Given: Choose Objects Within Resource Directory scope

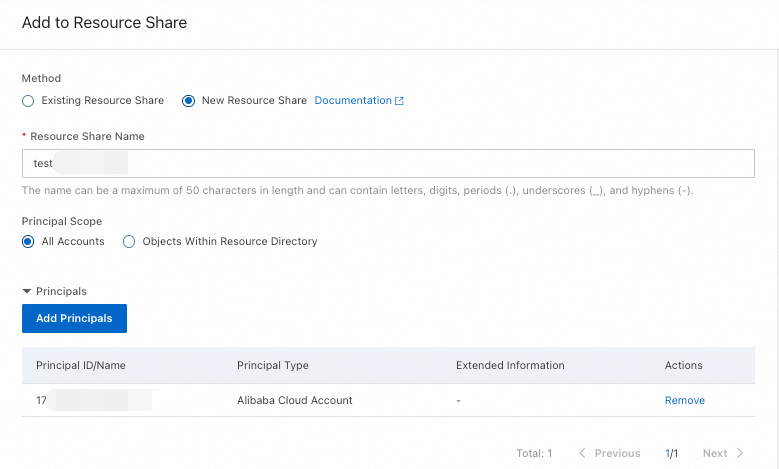Looking at the screenshot, I should [129, 242].
